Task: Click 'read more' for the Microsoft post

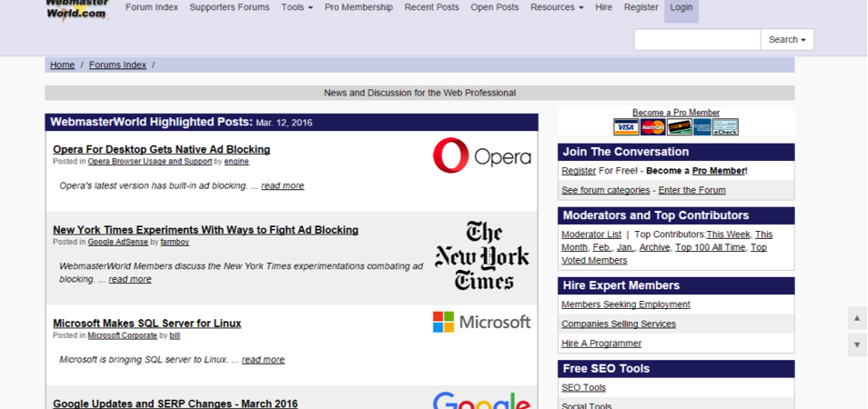Action: click(264, 359)
